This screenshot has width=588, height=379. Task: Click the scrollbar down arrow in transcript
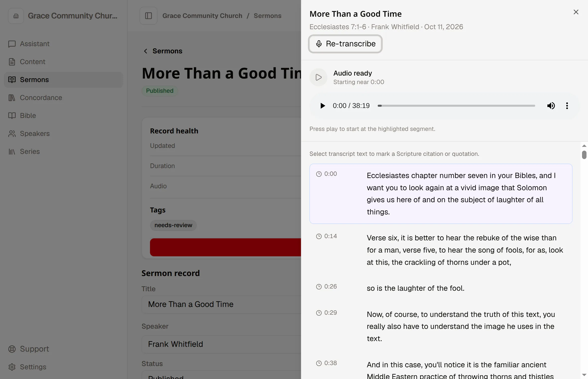(584, 375)
